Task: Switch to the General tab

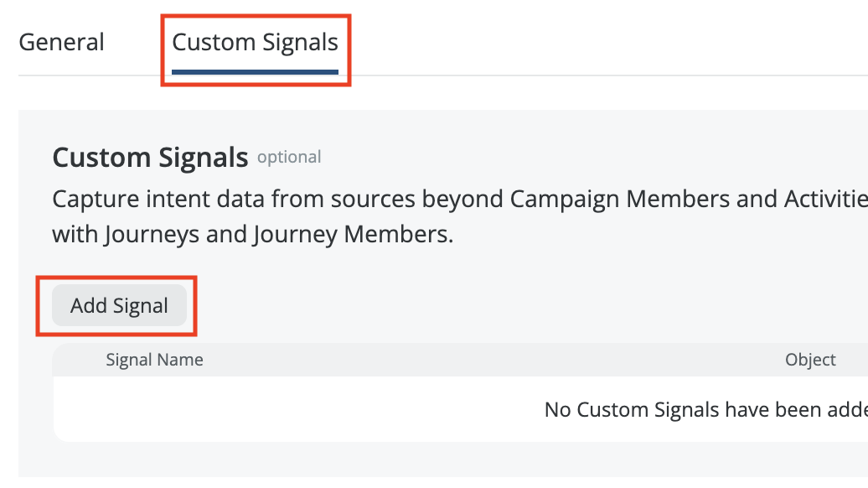Action: pyautogui.click(x=61, y=42)
